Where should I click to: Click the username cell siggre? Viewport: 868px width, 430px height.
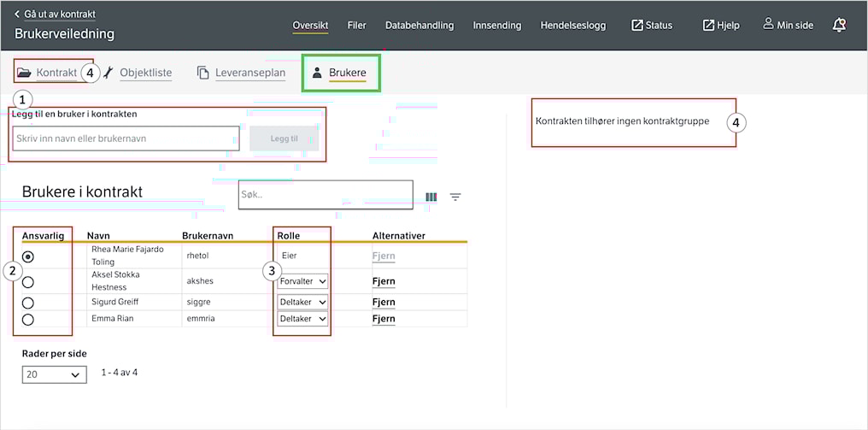coord(199,302)
